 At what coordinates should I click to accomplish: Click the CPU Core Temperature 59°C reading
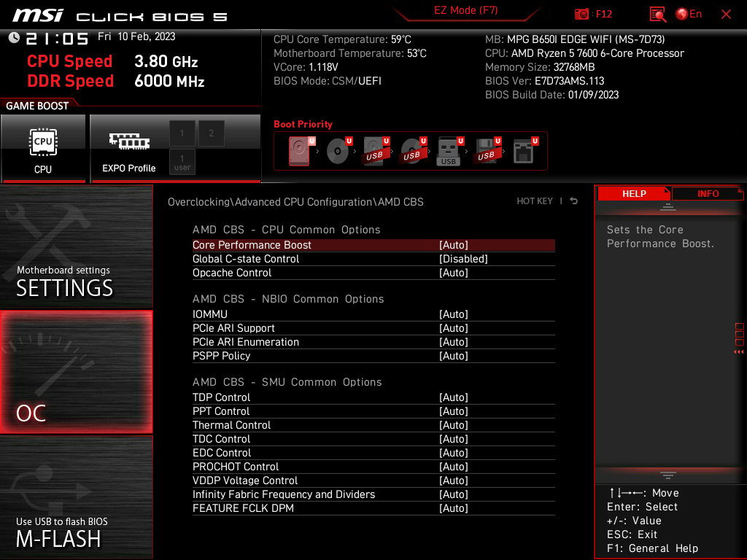tap(342, 39)
